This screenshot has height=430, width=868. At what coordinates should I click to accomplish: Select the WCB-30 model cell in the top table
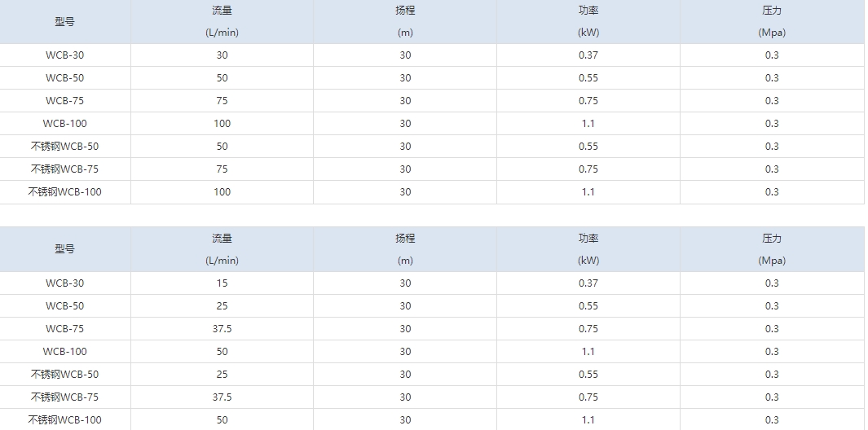tap(64, 55)
